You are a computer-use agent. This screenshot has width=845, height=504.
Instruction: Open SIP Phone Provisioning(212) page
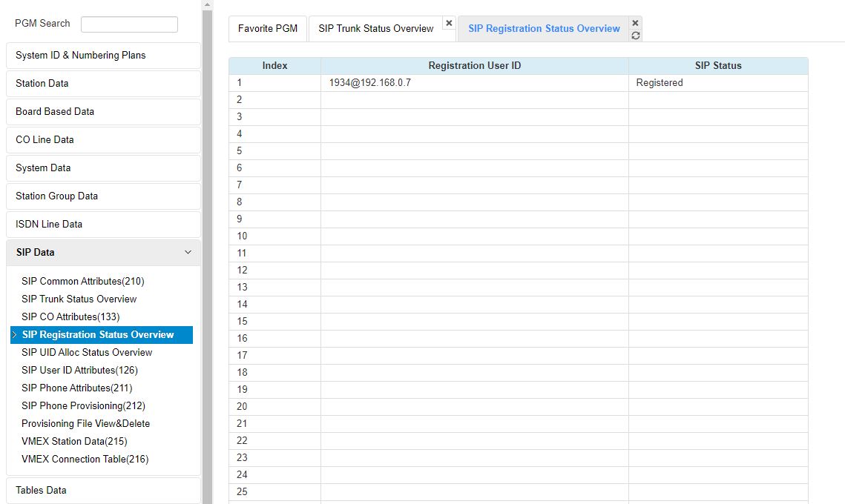[x=83, y=406]
